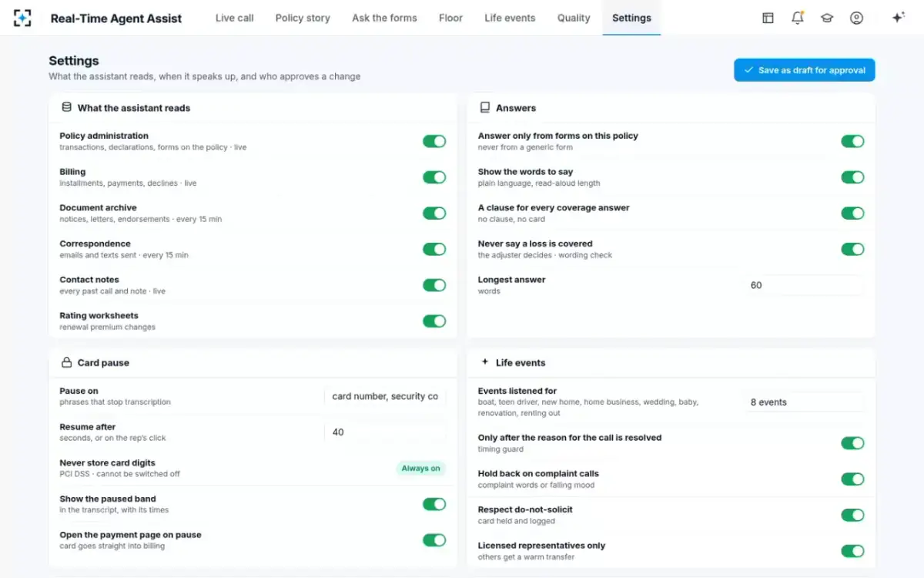Screen dimensions: 924x578
Task: Click the Settings page heading
Action: [74, 61]
